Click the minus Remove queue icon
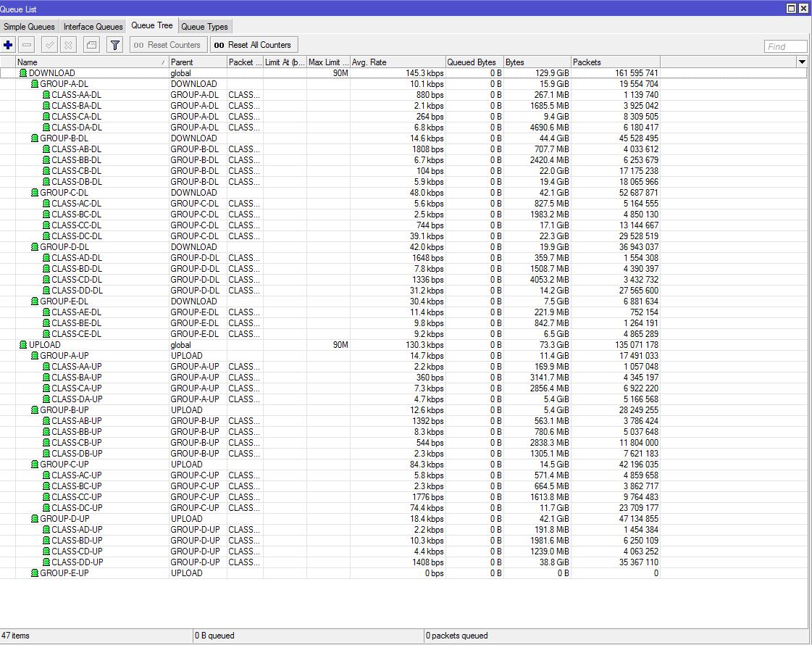 27,45
